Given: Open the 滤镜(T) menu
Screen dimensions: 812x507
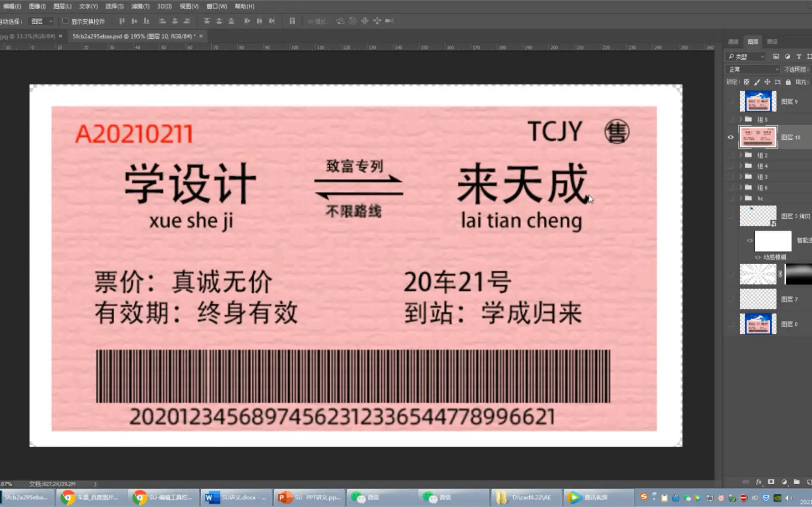Looking at the screenshot, I should point(140,6).
